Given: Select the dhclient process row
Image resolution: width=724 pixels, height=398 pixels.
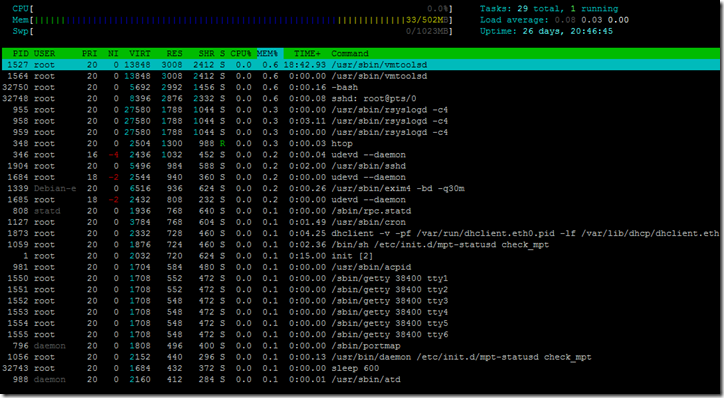Looking at the screenshot, I should coord(361,233).
